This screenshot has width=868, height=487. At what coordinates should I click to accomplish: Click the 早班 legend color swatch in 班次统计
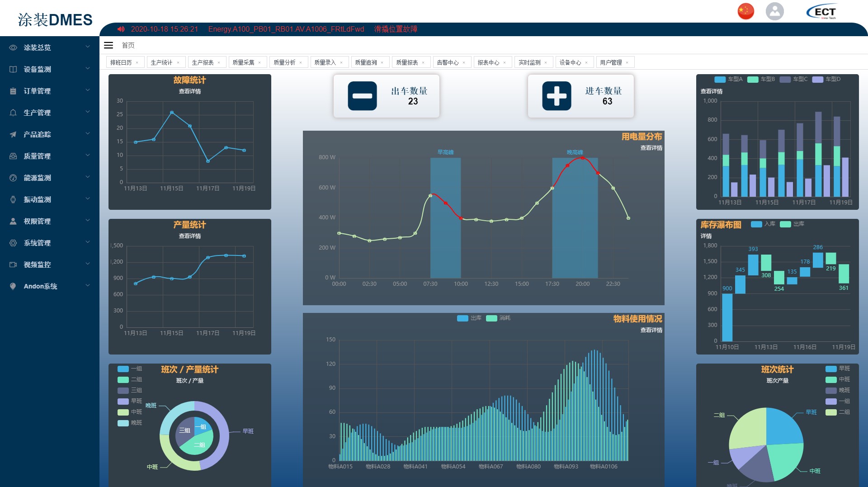[831, 369]
